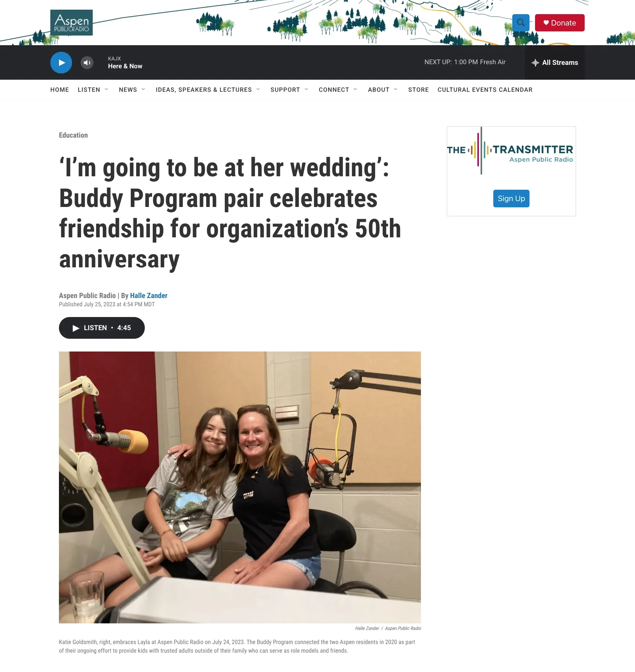
Task: Click the Aspen Public Radio logo
Action: [x=71, y=23]
